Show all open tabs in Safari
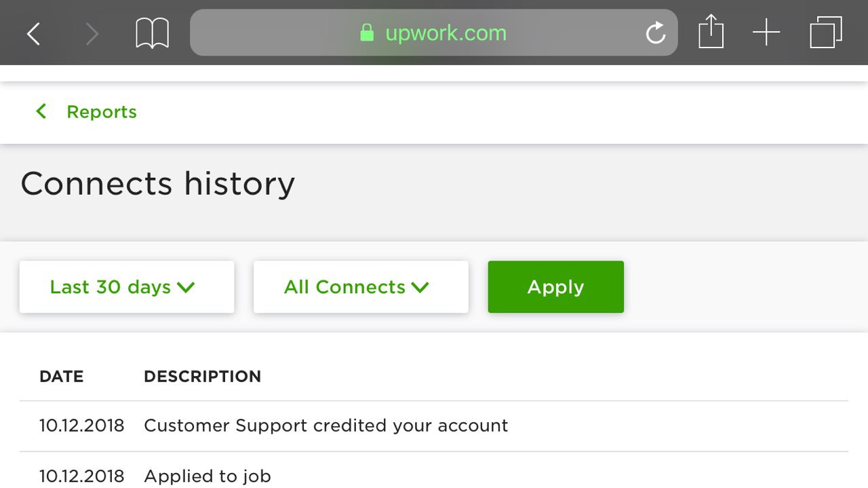 825,33
